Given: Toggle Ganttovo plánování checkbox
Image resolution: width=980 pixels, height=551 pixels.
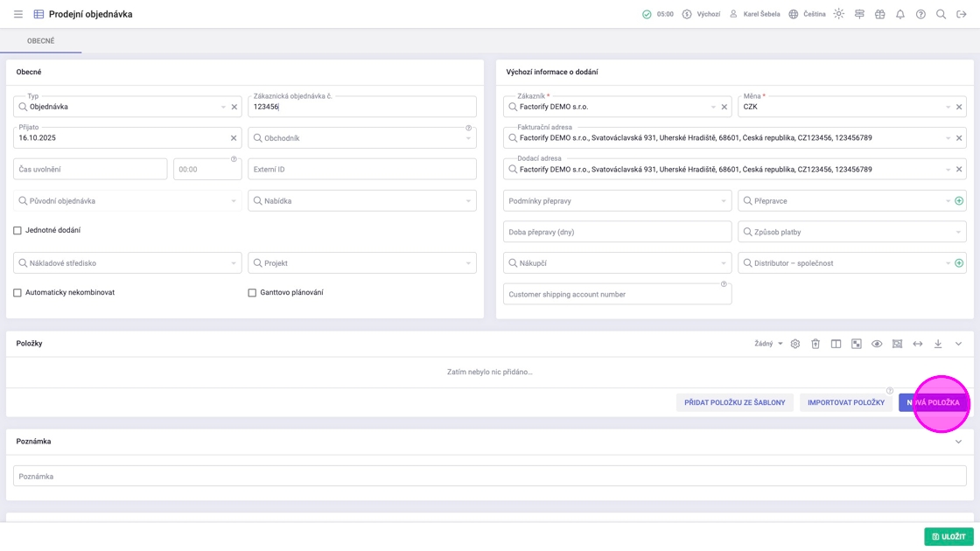Looking at the screenshot, I should tap(252, 293).
